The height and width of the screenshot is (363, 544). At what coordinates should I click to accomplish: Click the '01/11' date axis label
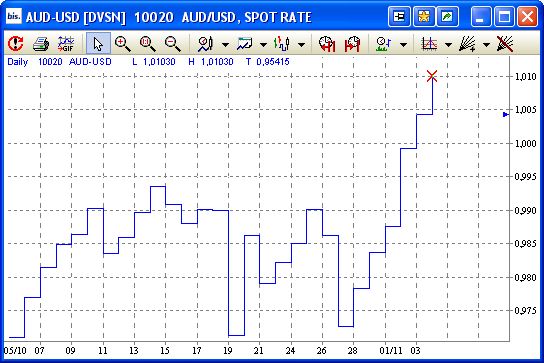[x=391, y=351]
